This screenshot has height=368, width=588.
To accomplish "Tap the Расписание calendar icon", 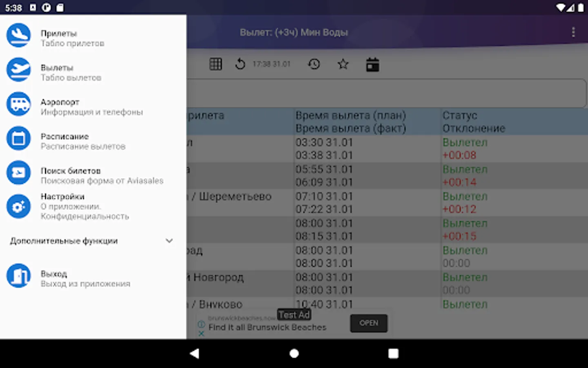I will point(18,139).
